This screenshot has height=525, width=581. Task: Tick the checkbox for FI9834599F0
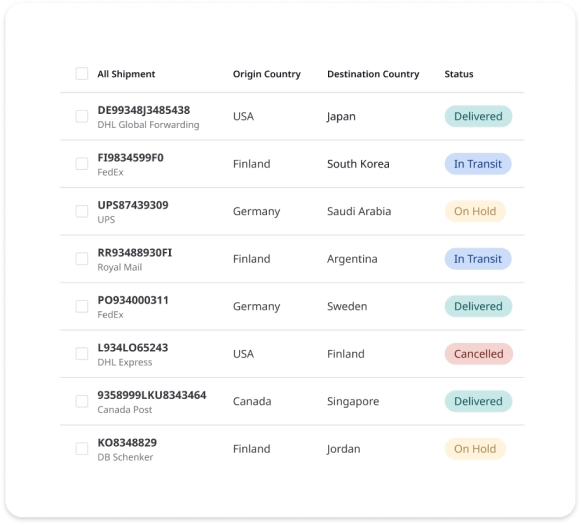(x=82, y=163)
